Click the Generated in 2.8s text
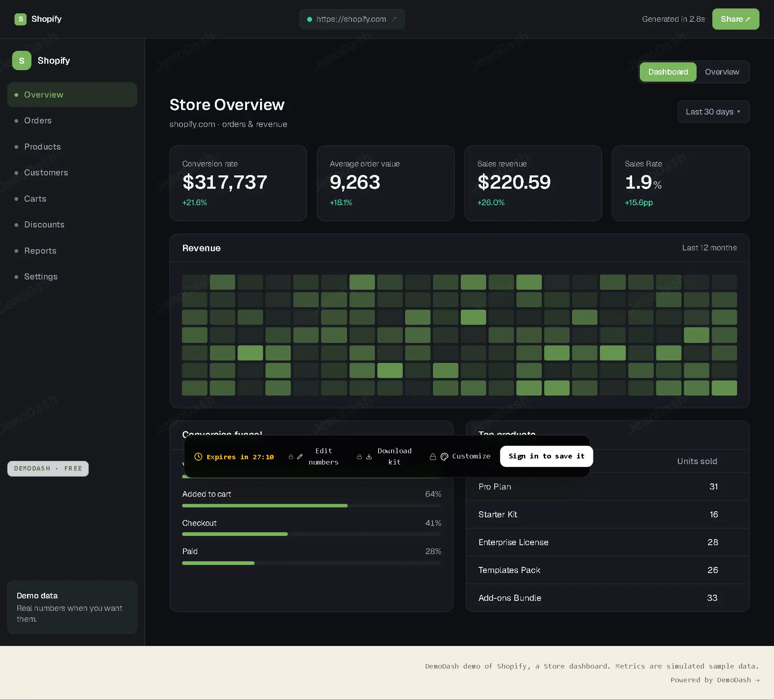 [674, 19]
